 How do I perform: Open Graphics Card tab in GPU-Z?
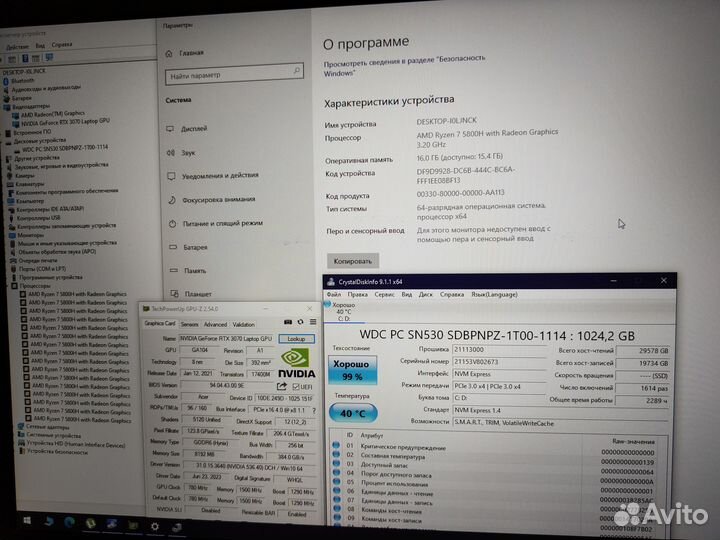(x=160, y=323)
